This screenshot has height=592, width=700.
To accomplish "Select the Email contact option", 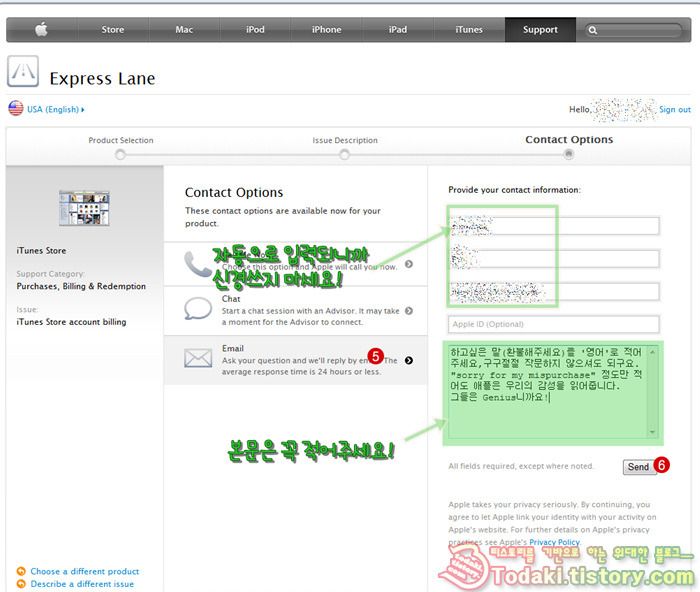I will (x=296, y=360).
